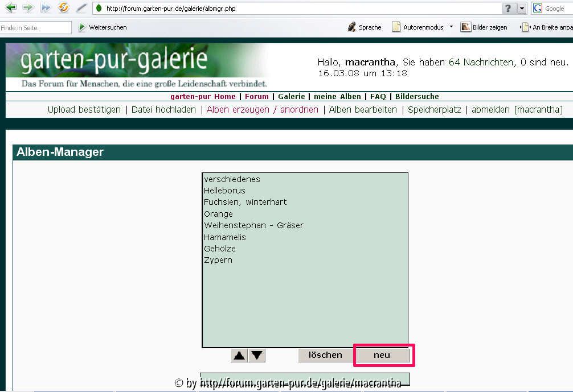
Task: Open the Speicherplatz link
Action: click(x=434, y=110)
